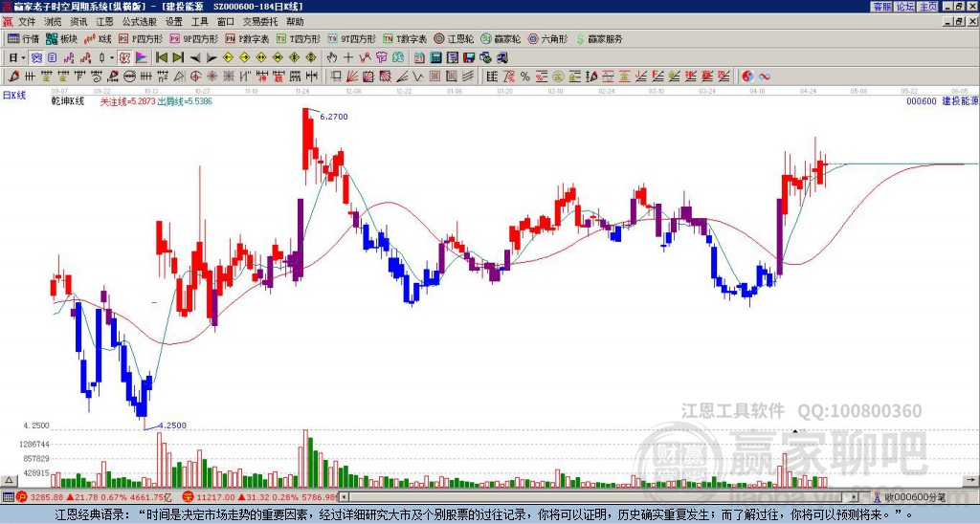Click the 3285.88 index value in status bar

[47, 497]
